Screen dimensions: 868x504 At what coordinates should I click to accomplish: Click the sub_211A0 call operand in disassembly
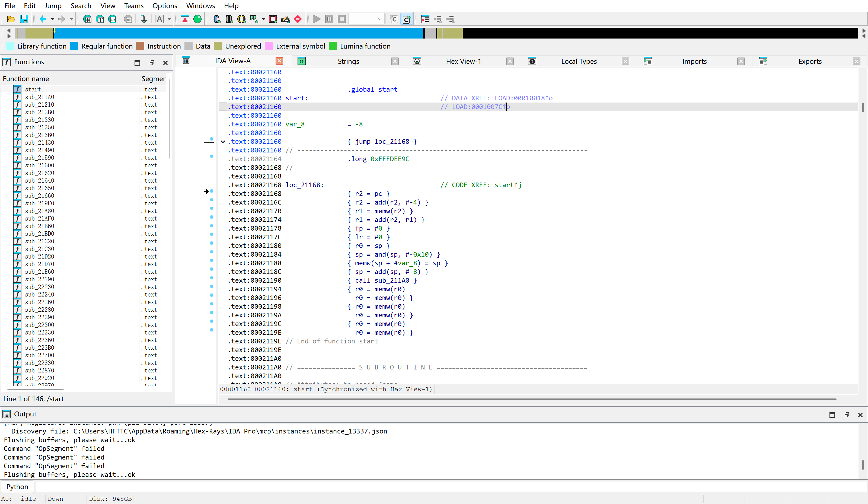[x=392, y=280]
